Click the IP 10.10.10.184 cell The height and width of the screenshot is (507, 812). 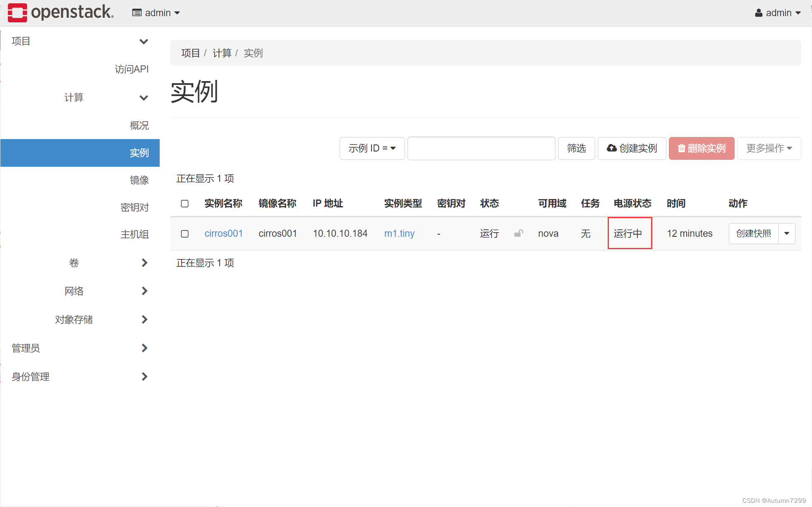click(x=340, y=233)
